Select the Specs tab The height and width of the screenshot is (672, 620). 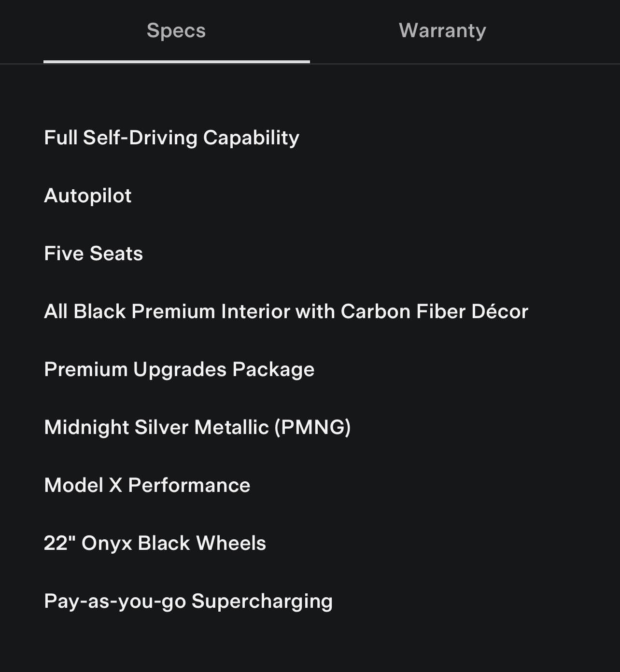point(176,30)
